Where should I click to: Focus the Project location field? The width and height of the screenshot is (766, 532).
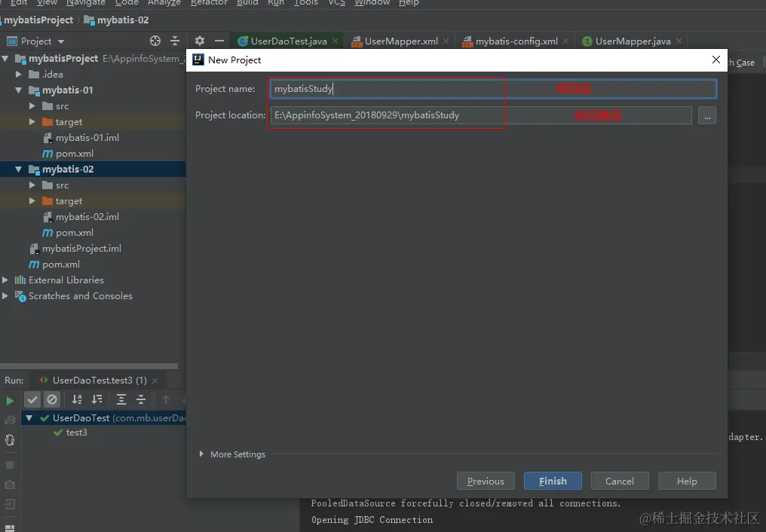481,115
